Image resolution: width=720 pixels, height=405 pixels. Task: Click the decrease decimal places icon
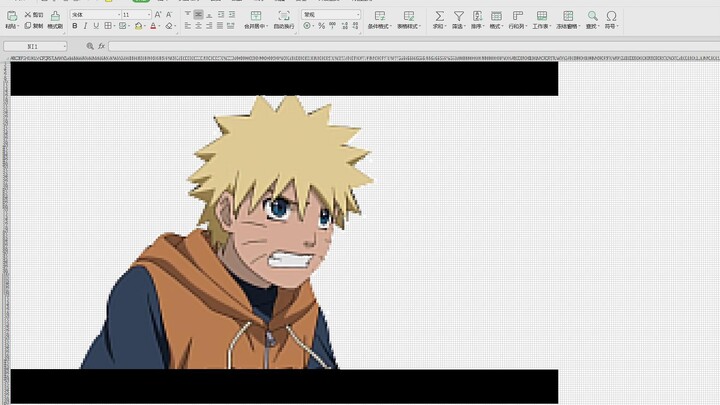(x=355, y=26)
